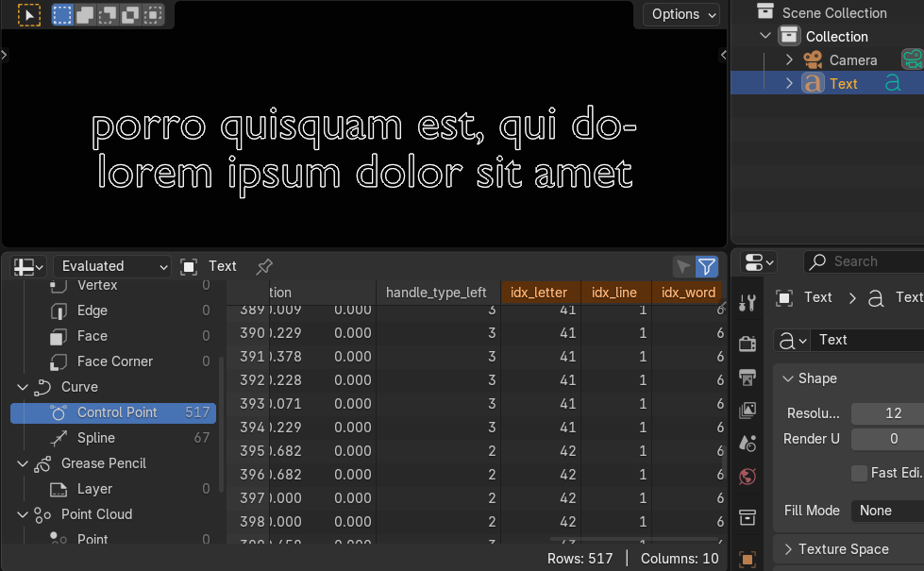Click the orange Text object icon in the outliner
Viewport: 924px width, 571px height.
pos(813,83)
